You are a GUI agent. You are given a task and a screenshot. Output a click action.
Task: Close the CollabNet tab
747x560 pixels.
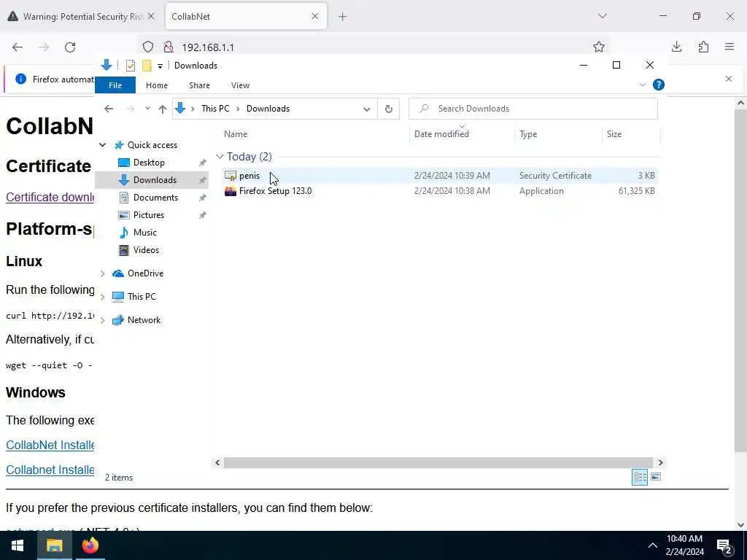pos(315,16)
